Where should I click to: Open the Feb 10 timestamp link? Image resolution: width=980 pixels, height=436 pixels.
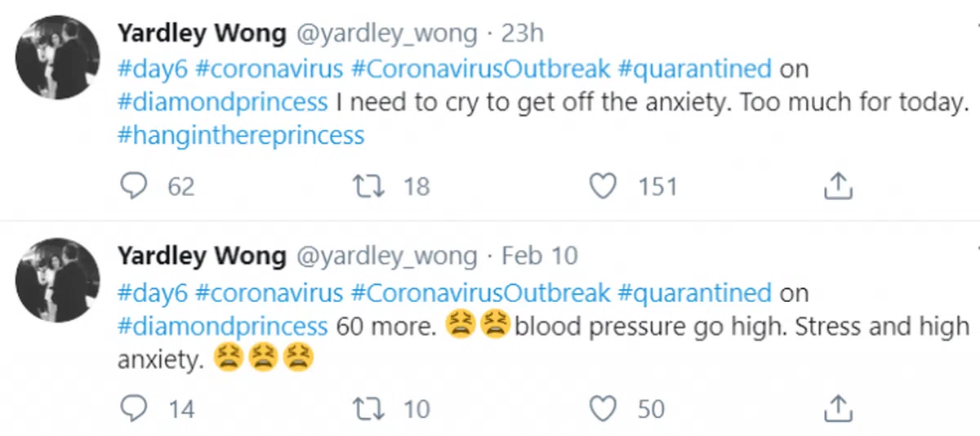pos(539,256)
